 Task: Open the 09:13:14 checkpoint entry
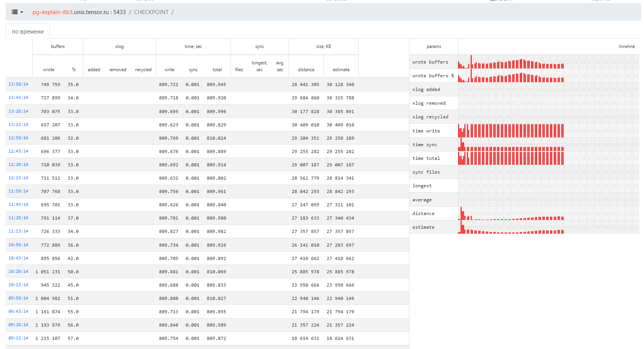(x=18, y=338)
